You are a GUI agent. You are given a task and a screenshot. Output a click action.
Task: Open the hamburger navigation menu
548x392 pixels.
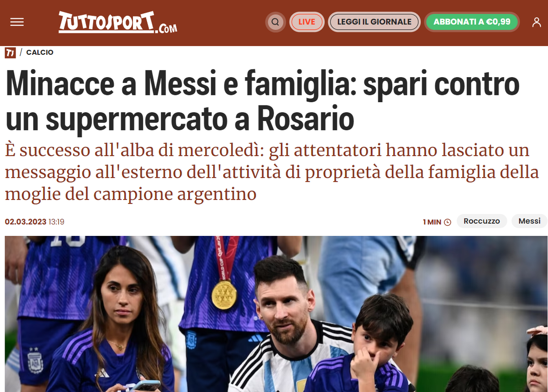click(17, 22)
